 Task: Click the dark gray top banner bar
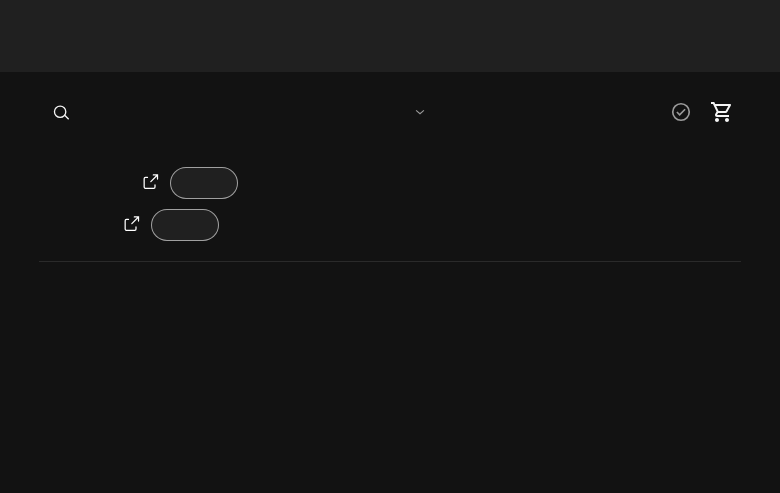coord(390,36)
